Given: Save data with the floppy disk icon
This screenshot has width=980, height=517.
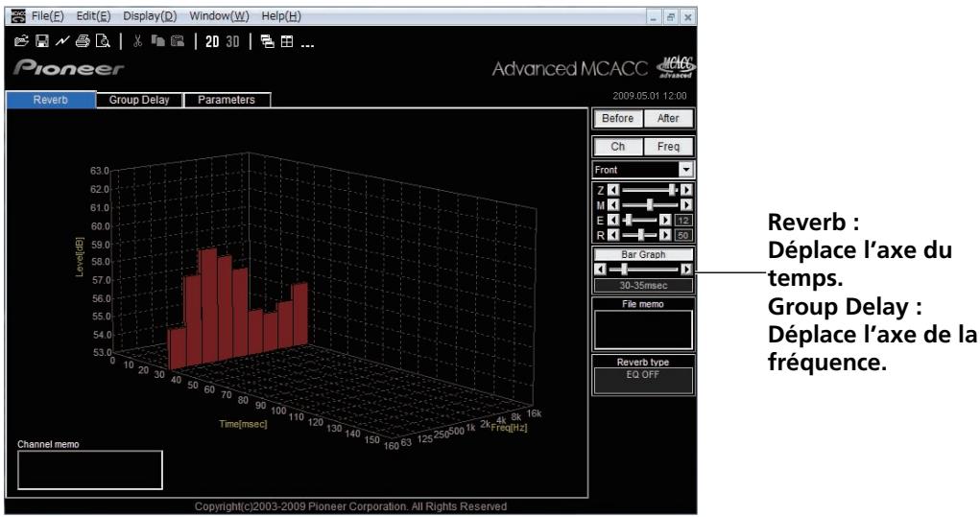Looking at the screenshot, I should (42, 41).
